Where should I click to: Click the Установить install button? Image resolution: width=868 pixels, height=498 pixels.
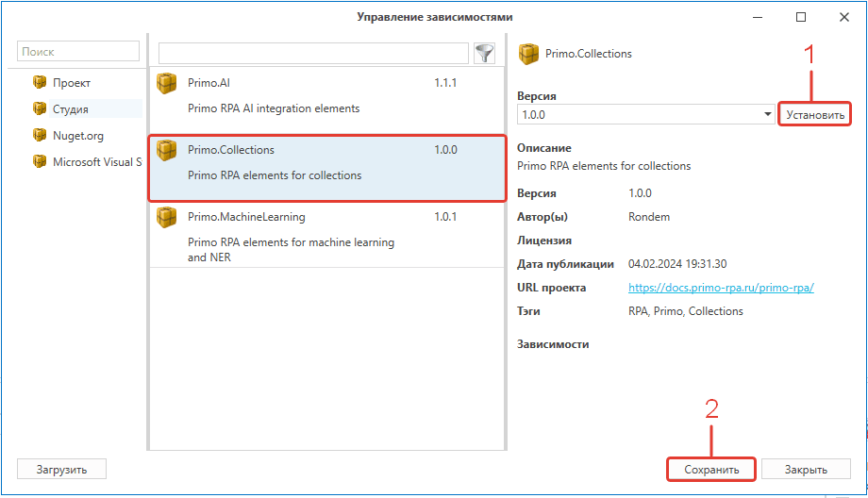pos(815,114)
